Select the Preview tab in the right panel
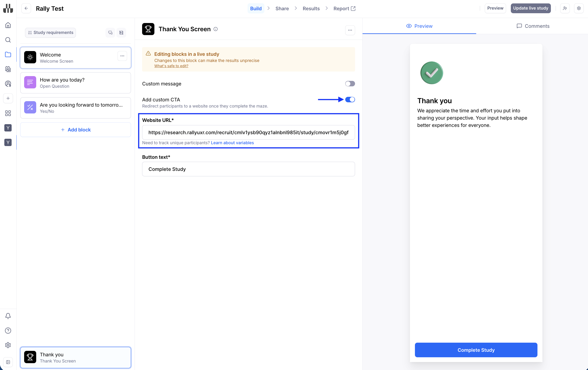Viewport: 588px width, 370px height. pos(419,26)
